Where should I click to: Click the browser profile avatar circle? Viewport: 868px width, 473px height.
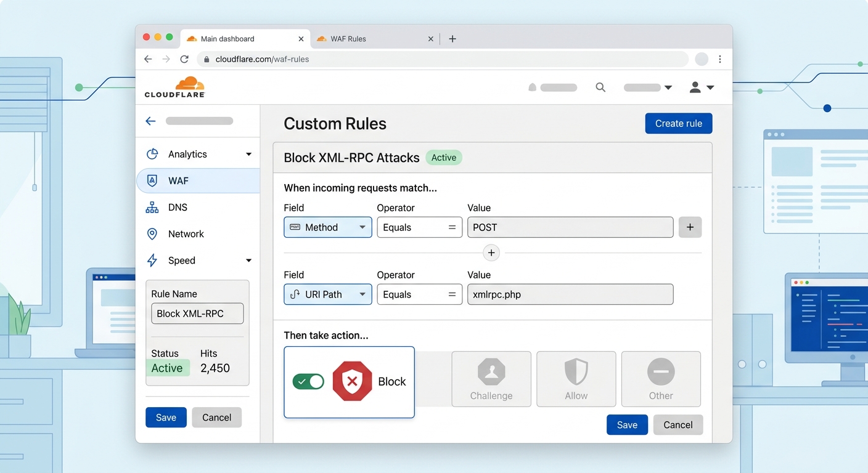[702, 59]
